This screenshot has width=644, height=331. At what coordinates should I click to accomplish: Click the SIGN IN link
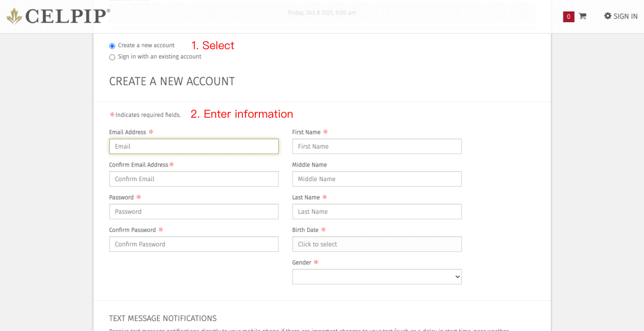coord(625,17)
